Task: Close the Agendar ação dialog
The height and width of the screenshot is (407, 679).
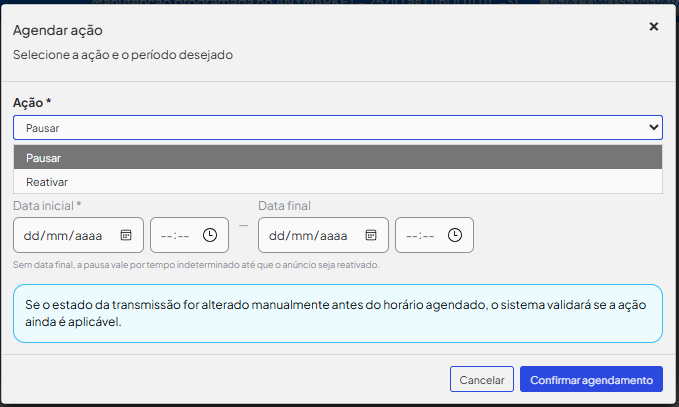Action: tap(653, 27)
